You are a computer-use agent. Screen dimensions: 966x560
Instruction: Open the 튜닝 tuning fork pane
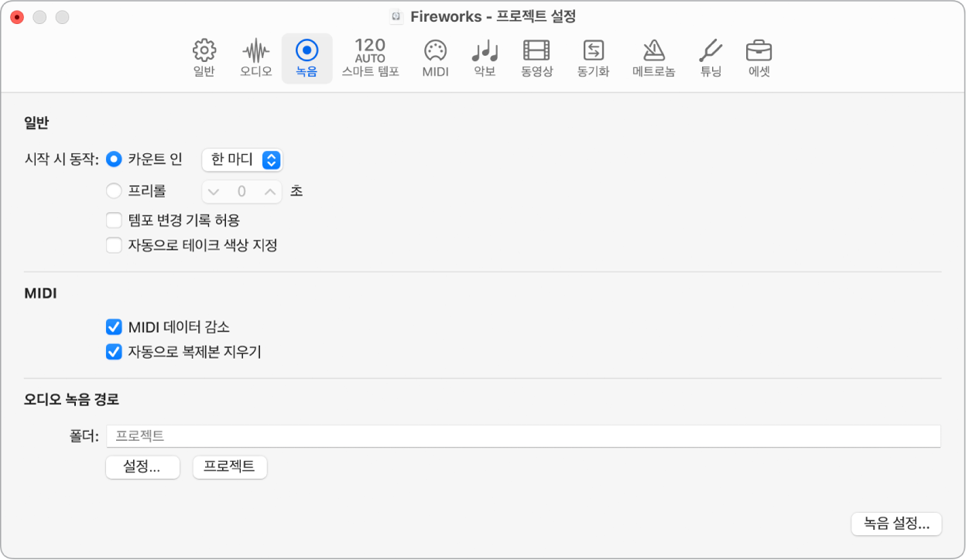pyautogui.click(x=710, y=59)
